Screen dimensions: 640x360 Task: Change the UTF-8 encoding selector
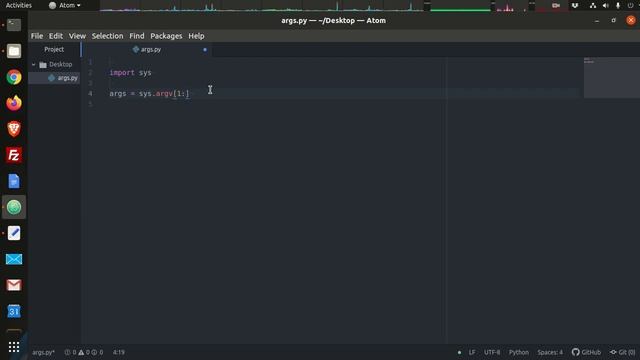click(x=492, y=352)
